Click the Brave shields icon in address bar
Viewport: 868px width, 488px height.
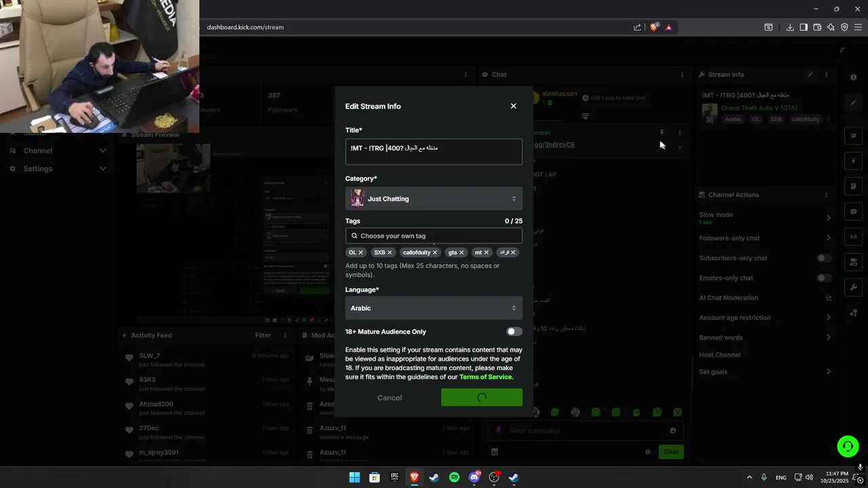click(x=654, y=27)
